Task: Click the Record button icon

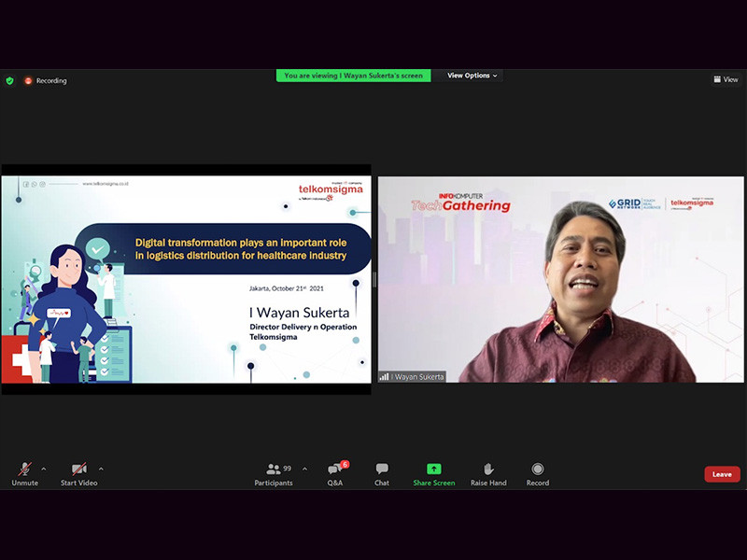Action: click(x=538, y=469)
